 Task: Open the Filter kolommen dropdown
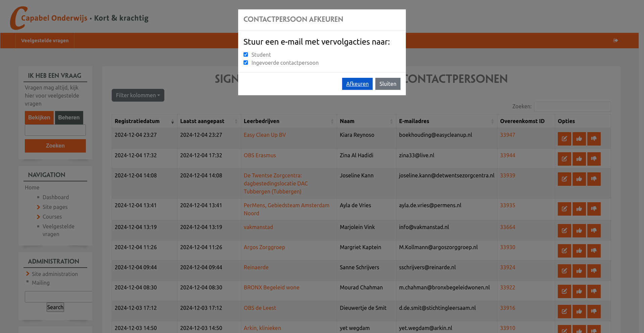click(138, 95)
